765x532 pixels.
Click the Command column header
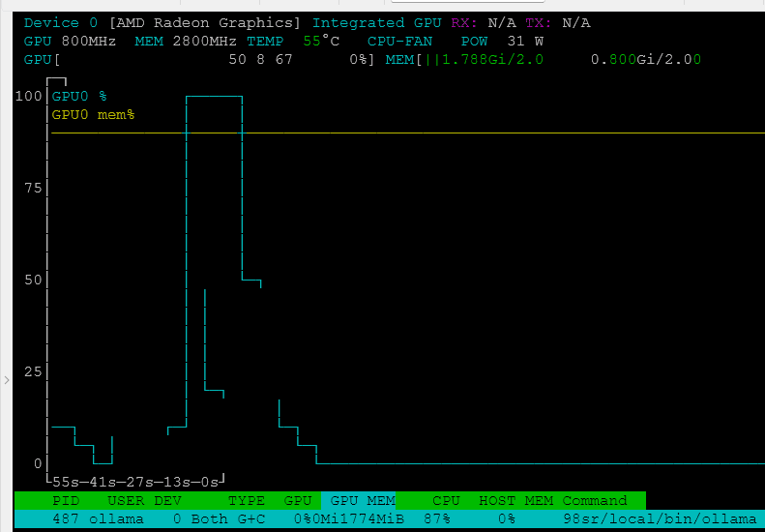point(595,501)
